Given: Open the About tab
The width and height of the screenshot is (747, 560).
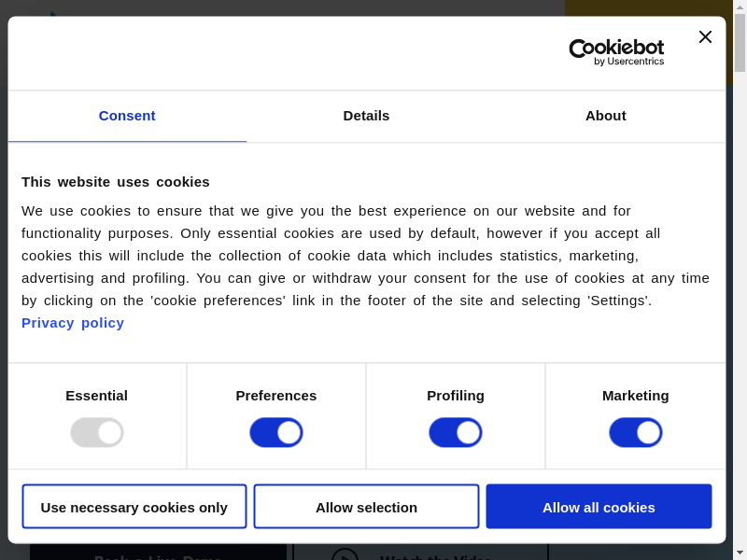Looking at the screenshot, I should [605, 116].
